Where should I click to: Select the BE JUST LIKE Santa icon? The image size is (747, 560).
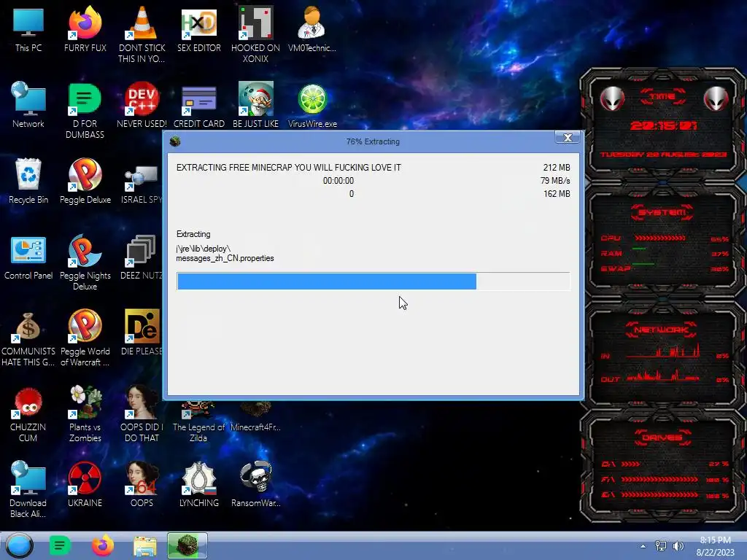point(255,105)
